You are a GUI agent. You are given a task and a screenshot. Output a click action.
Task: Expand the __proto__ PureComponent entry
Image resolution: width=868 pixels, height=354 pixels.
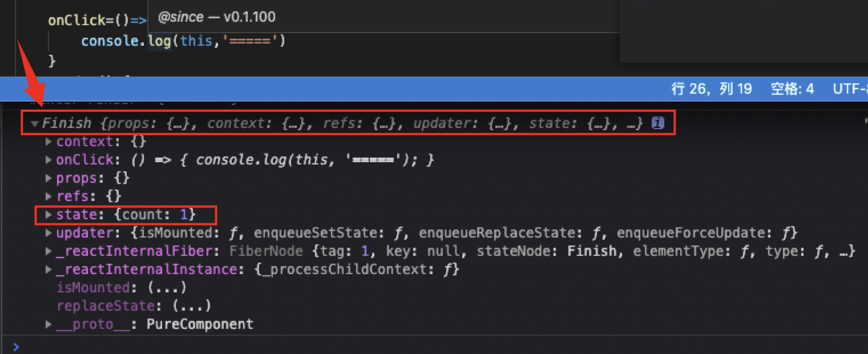click(x=48, y=324)
